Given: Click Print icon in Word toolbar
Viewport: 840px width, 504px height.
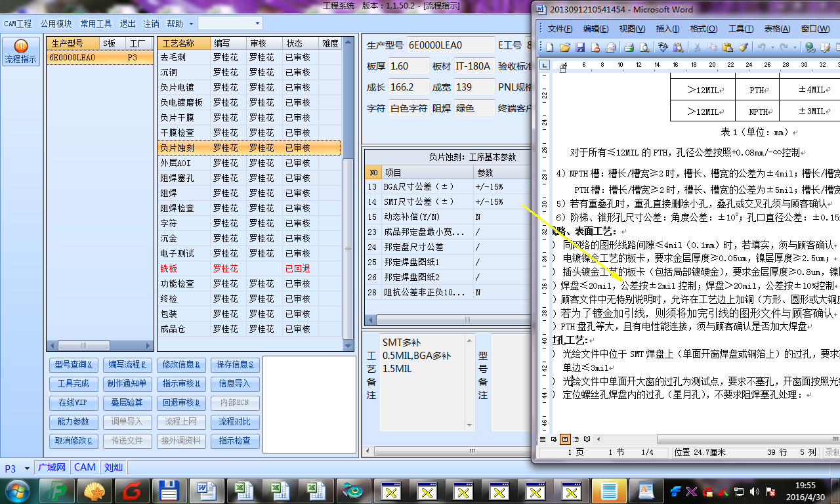Looking at the screenshot, I should [x=629, y=47].
